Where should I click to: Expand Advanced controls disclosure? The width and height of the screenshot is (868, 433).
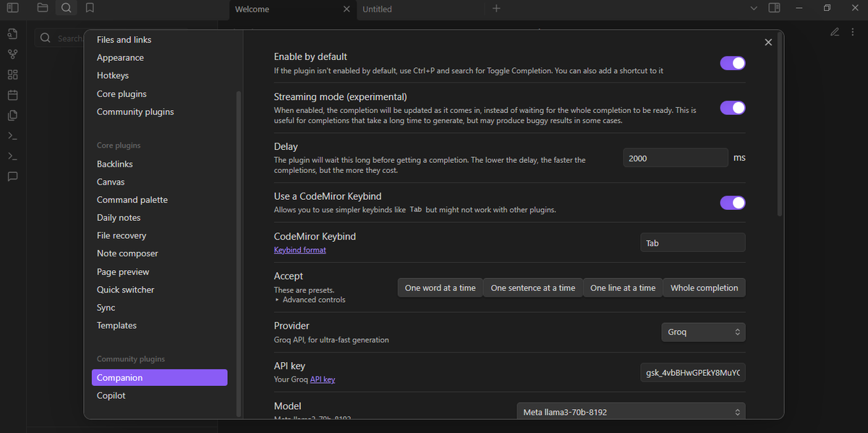coord(310,300)
